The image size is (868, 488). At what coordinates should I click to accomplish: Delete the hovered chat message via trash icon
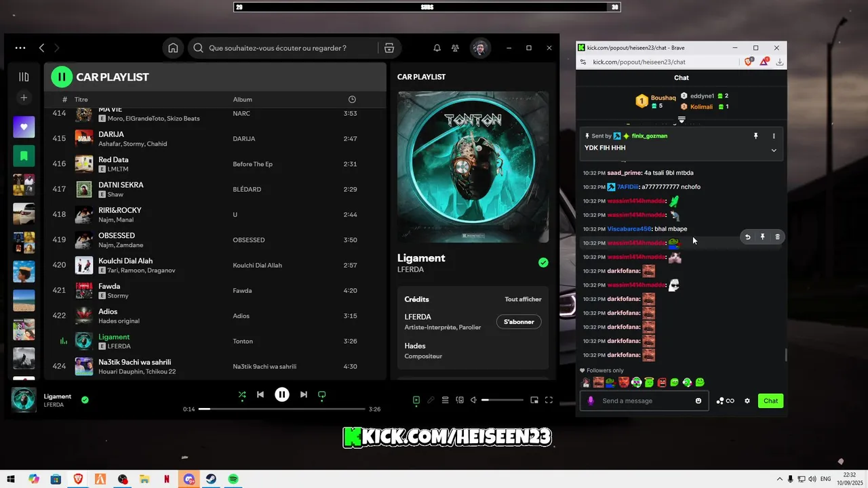click(x=777, y=237)
